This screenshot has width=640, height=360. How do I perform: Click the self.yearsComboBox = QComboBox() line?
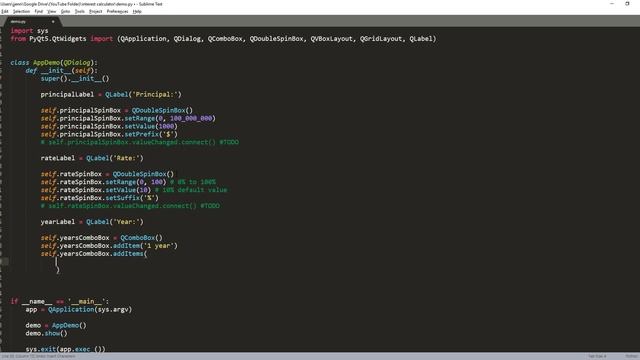coord(101,238)
